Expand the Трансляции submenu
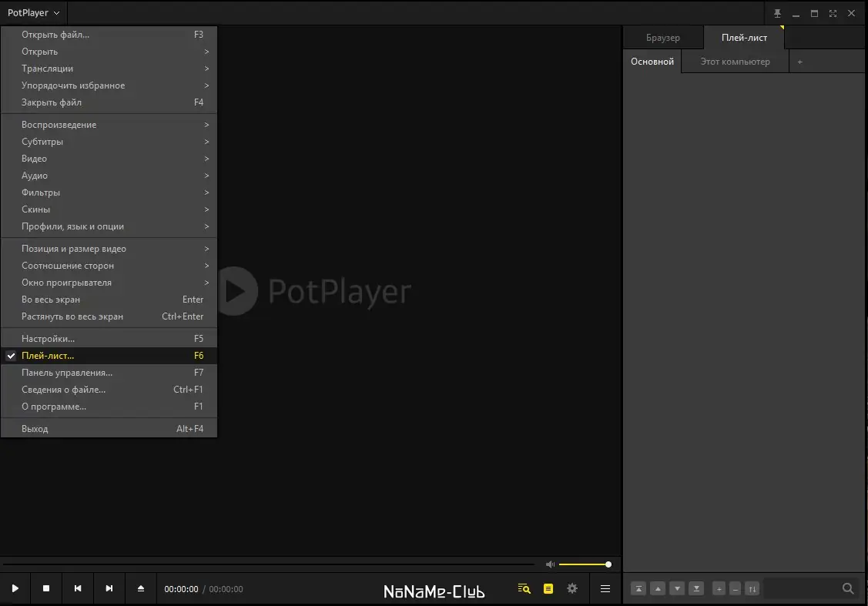The width and height of the screenshot is (868, 606). coord(109,69)
